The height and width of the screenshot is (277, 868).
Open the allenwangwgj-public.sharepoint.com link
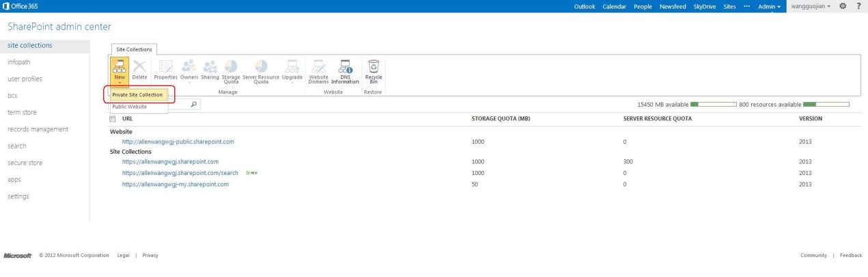178,142
